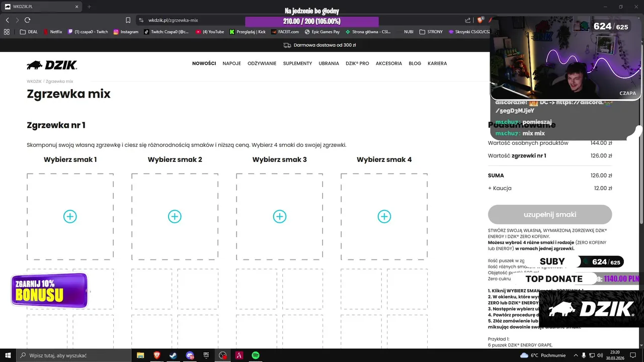Click the Wartość zgrzewki nr 1 price 126.00 zł
The width and height of the screenshot is (644, 362).
(x=601, y=156)
